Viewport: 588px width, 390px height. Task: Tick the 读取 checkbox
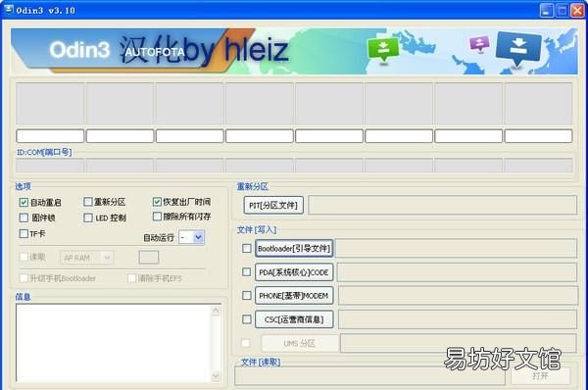coord(24,257)
